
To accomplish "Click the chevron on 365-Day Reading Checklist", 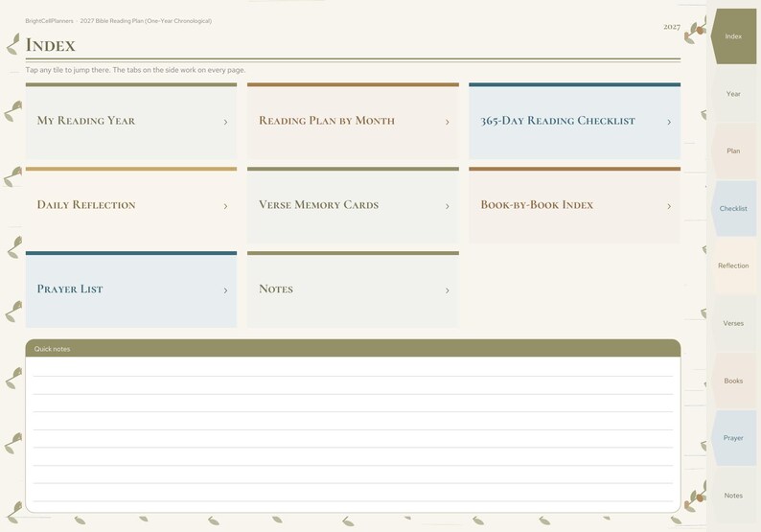I will pyautogui.click(x=669, y=122).
